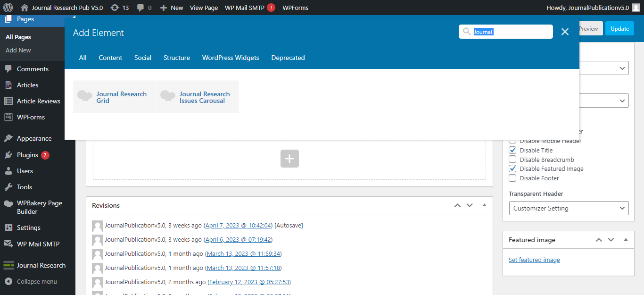Viewport: 644px width, 295px height.
Task: Select the Content element tab
Action: (110, 58)
